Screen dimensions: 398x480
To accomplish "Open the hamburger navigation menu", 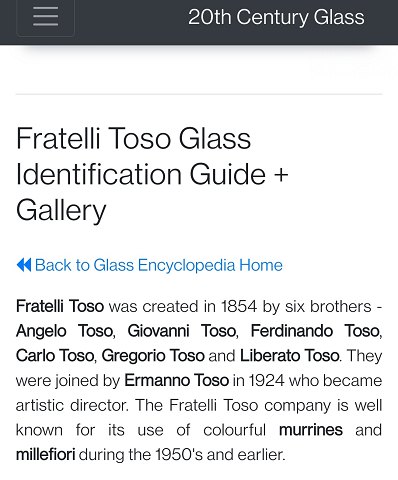I will (45, 17).
